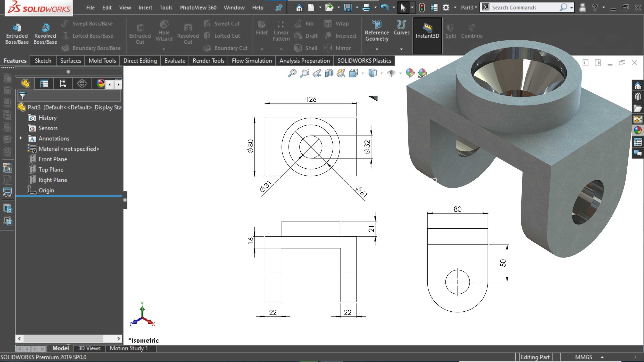The height and width of the screenshot is (362, 644).
Task: Click Zoom to Fit icon
Action: coord(292,73)
